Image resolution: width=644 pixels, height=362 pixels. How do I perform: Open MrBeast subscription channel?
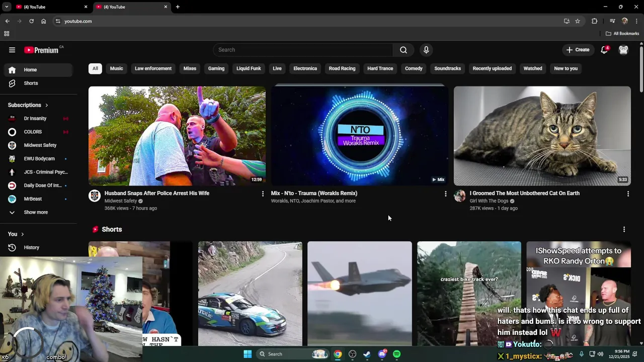point(38,199)
